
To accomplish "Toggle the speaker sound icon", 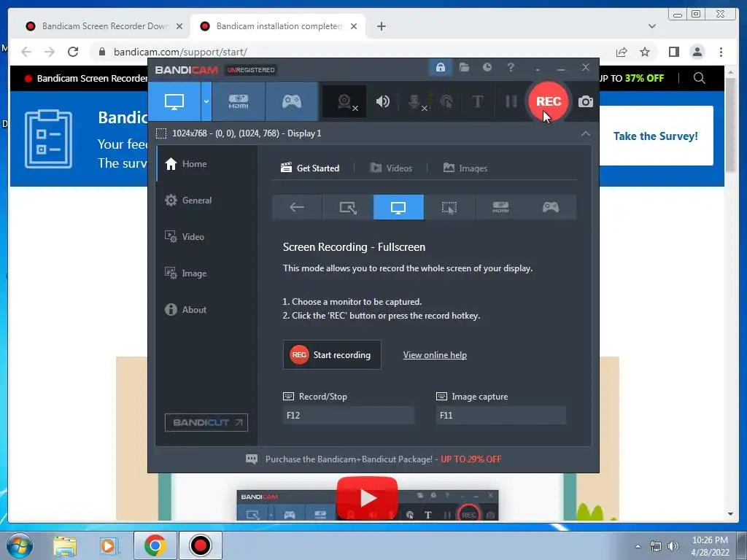I will (x=383, y=101).
